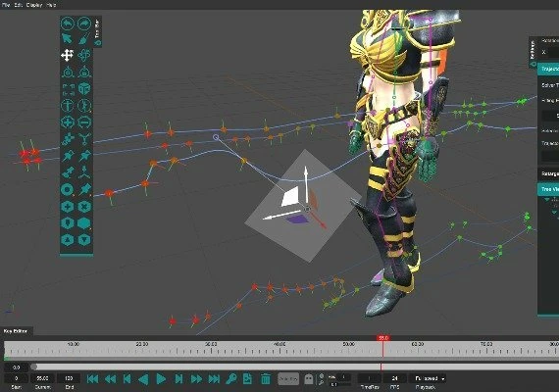The image size is (559, 392).
Task: Open the Display menu
Action: (x=34, y=5)
